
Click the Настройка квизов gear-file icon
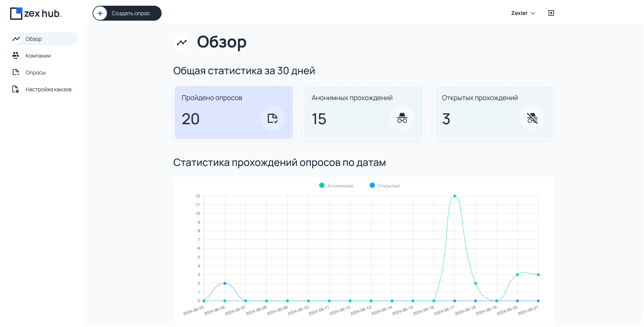(16, 89)
